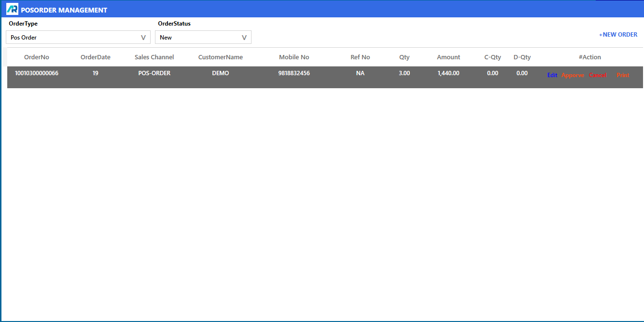Expand the OrderStatus dropdown showing New

click(203, 37)
